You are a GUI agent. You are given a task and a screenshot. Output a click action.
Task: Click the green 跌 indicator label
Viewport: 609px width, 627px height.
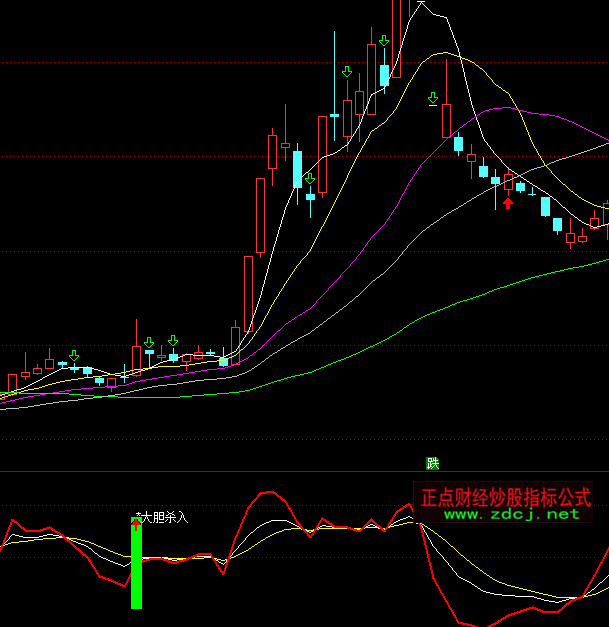coord(432,463)
